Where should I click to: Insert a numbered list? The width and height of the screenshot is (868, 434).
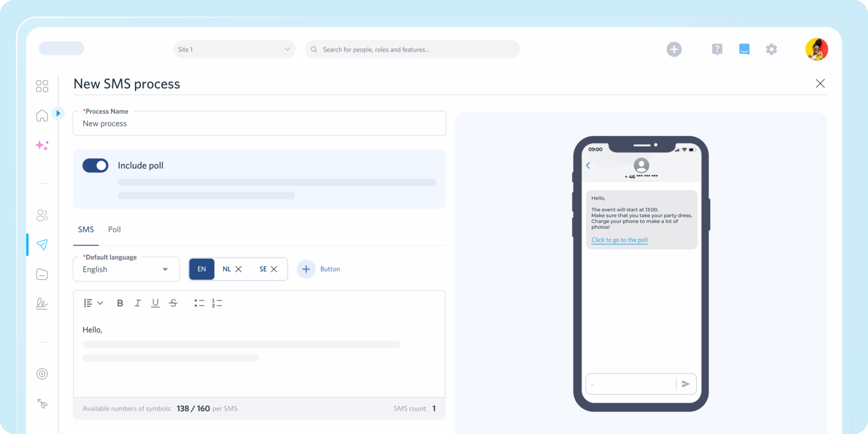click(x=217, y=303)
